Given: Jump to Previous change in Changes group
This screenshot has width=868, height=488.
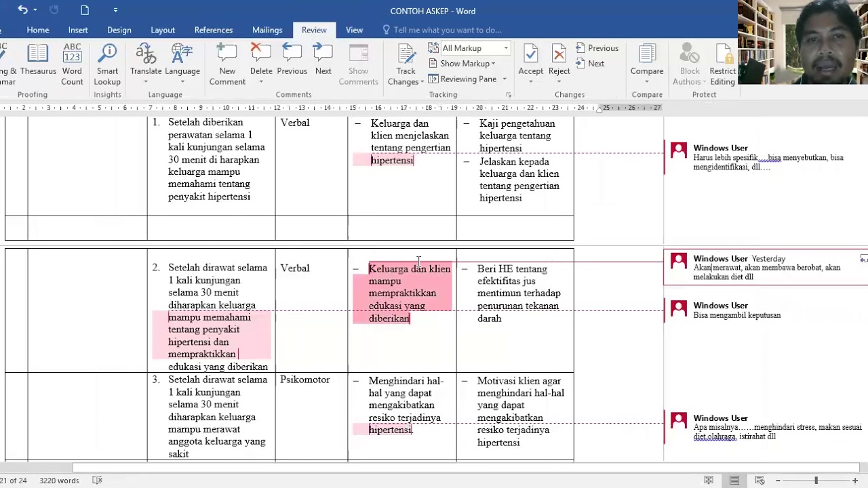Looking at the screenshot, I should tap(597, 48).
